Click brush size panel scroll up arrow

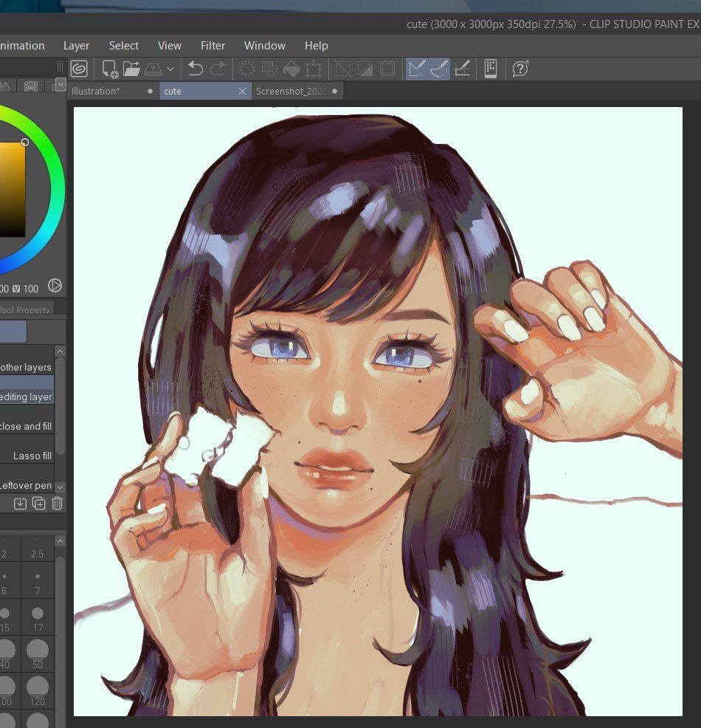[x=60, y=541]
